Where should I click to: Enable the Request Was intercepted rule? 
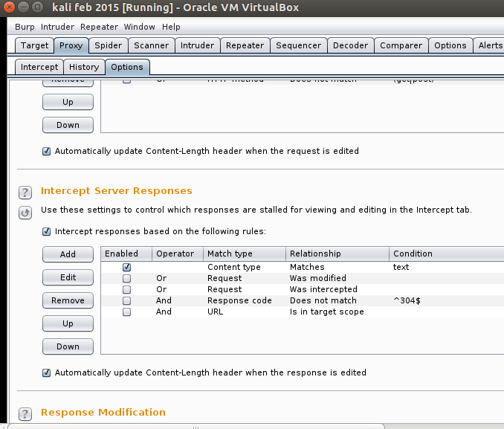tap(126, 289)
